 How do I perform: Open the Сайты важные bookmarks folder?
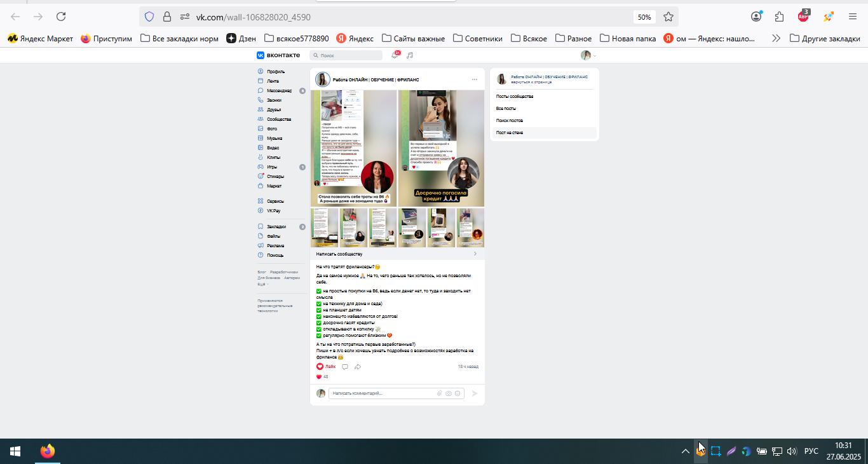pos(412,38)
